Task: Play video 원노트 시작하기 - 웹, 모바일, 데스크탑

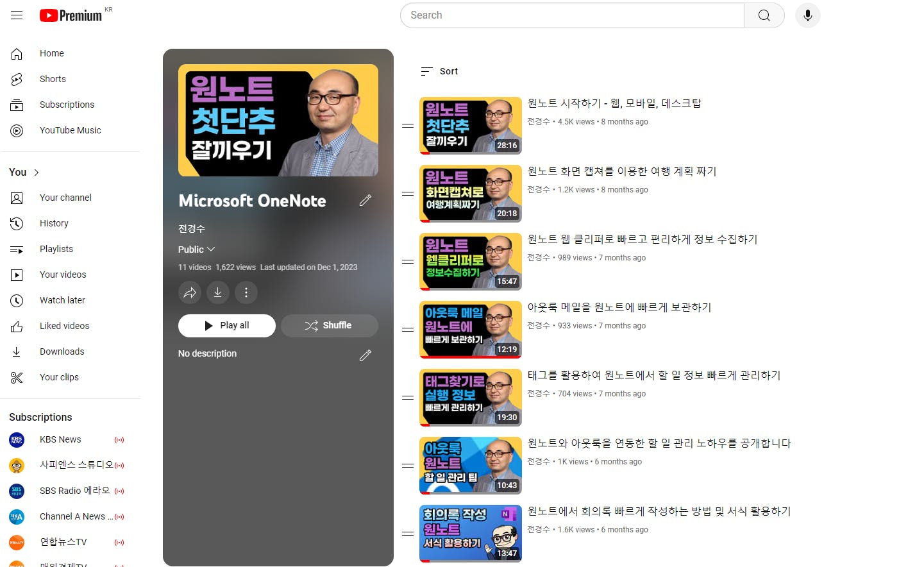Action: [x=614, y=103]
